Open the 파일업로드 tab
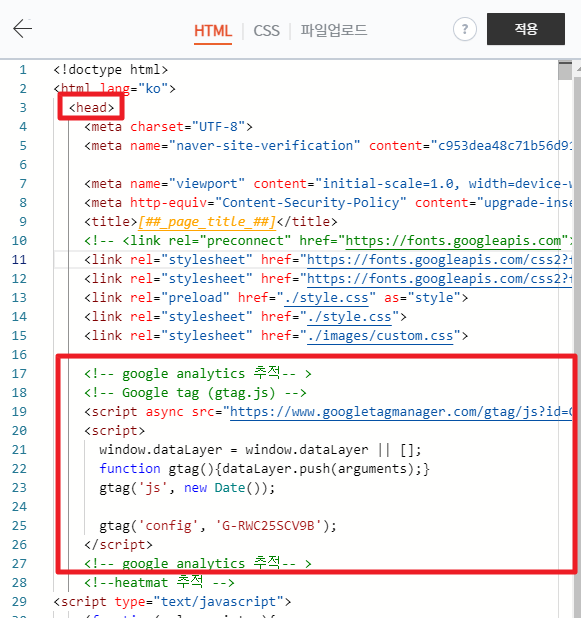The height and width of the screenshot is (618, 581). (334, 30)
